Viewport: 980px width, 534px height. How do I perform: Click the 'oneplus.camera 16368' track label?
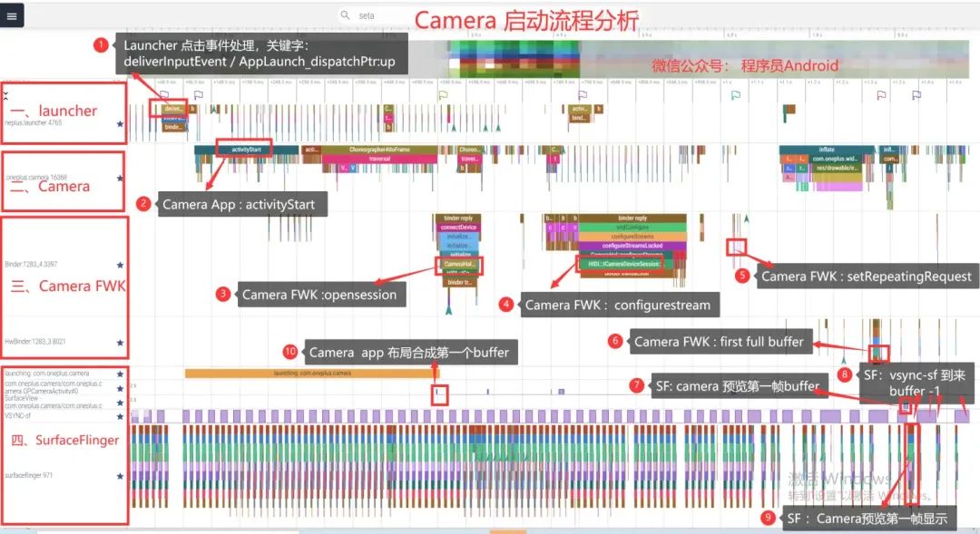(36, 178)
